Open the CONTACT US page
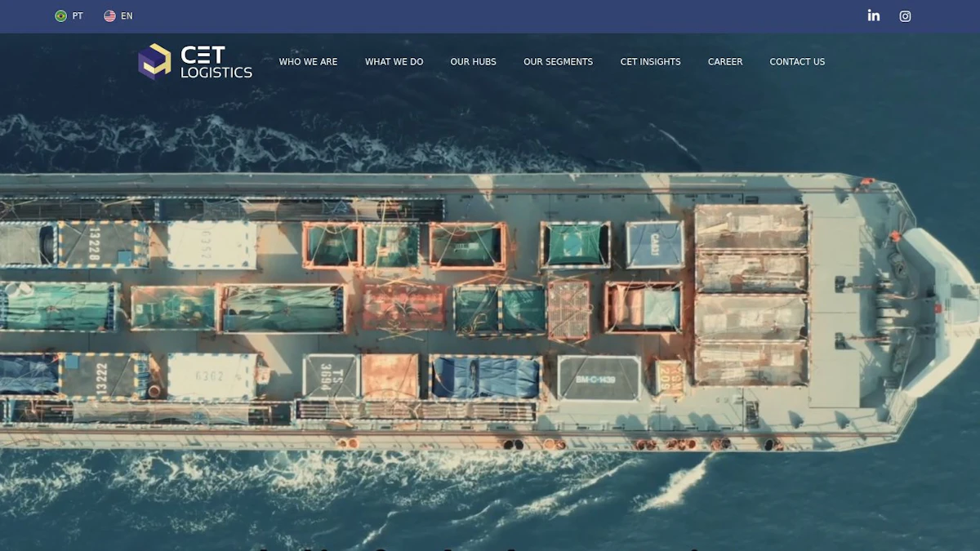The height and width of the screenshot is (551, 980). point(797,62)
